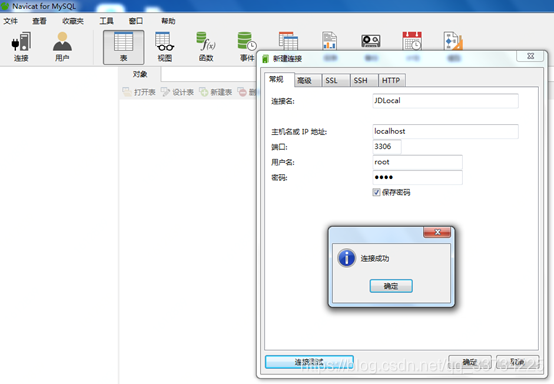Select the Objects (对象) tab
This screenshot has height=384, width=554.
pyautogui.click(x=140, y=74)
